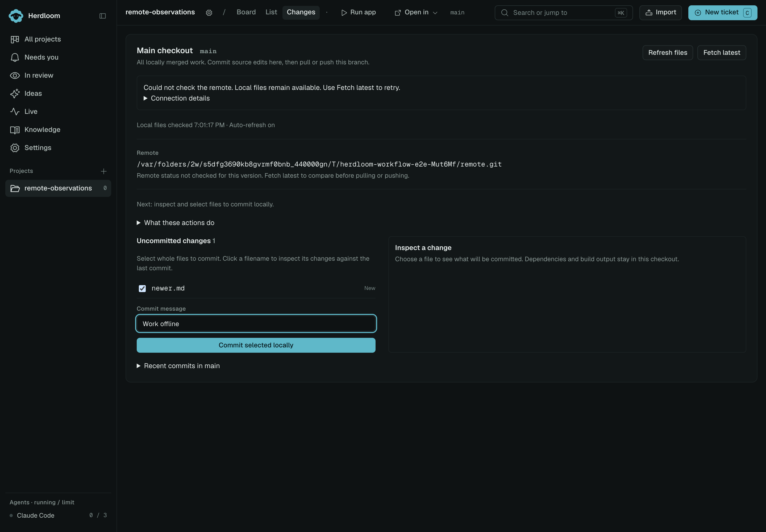This screenshot has width=766, height=532.
Task: Click Claude Code agent row
Action: pyautogui.click(x=58, y=515)
